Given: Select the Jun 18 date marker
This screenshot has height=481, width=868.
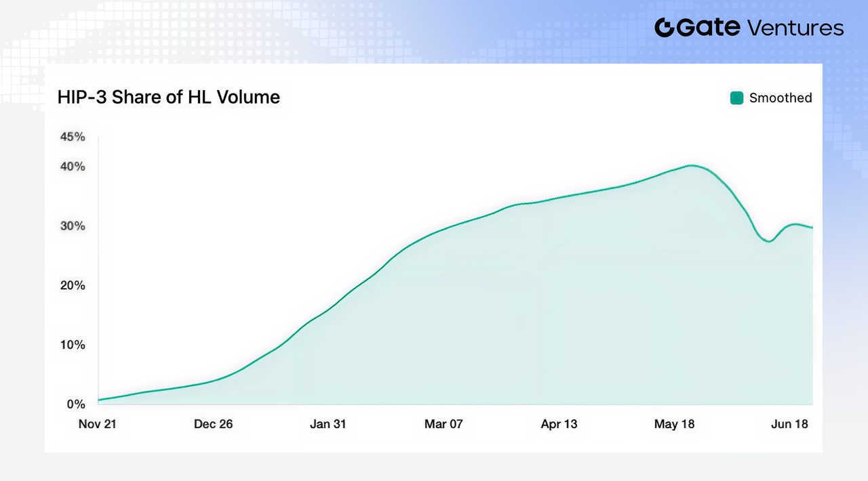Looking at the screenshot, I should (x=790, y=424).
